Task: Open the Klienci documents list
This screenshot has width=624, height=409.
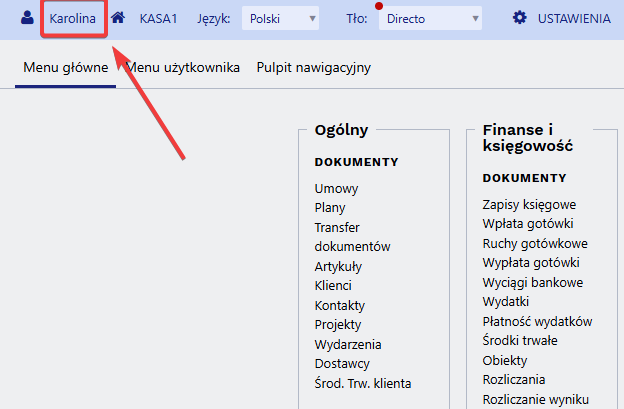Action: pyautogui.click(x=333, y=285)
